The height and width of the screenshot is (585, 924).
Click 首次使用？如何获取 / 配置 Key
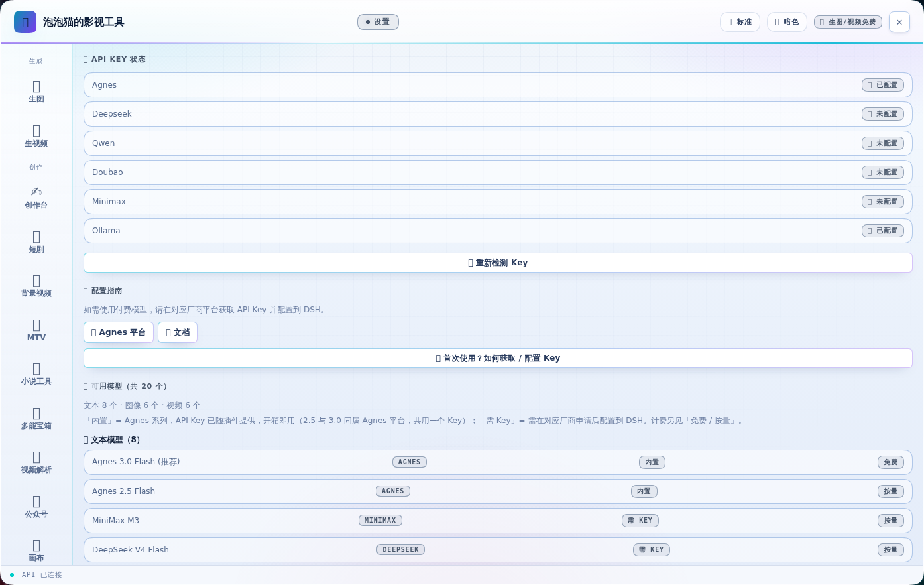(x=498, y=358)
